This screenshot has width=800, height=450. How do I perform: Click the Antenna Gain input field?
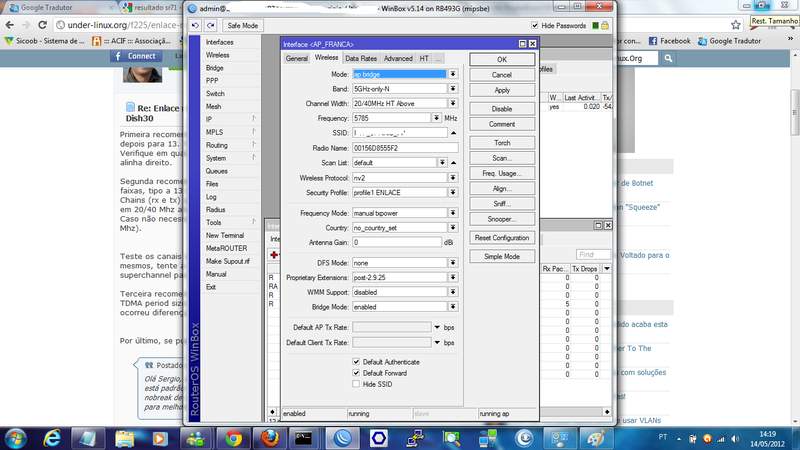[396, 242]
